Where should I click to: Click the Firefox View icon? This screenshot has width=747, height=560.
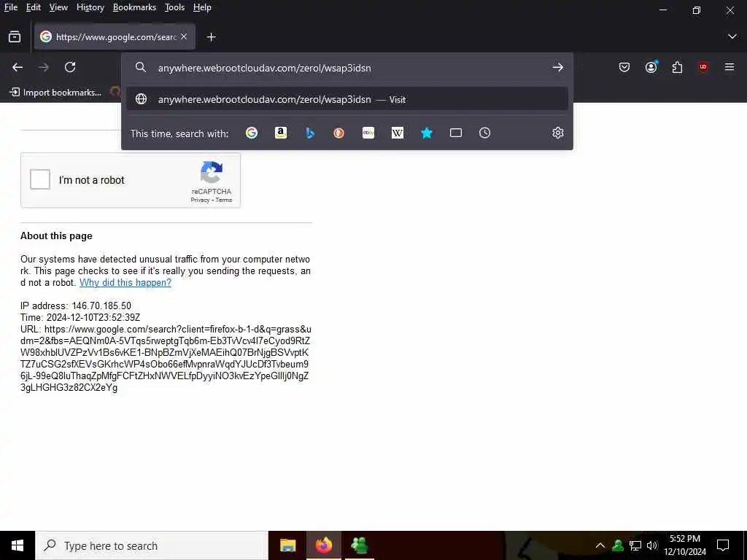click(15, 37)
